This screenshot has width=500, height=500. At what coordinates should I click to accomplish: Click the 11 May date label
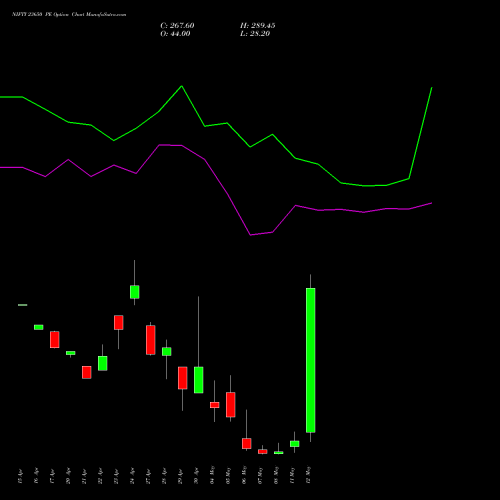coord(293,475)
